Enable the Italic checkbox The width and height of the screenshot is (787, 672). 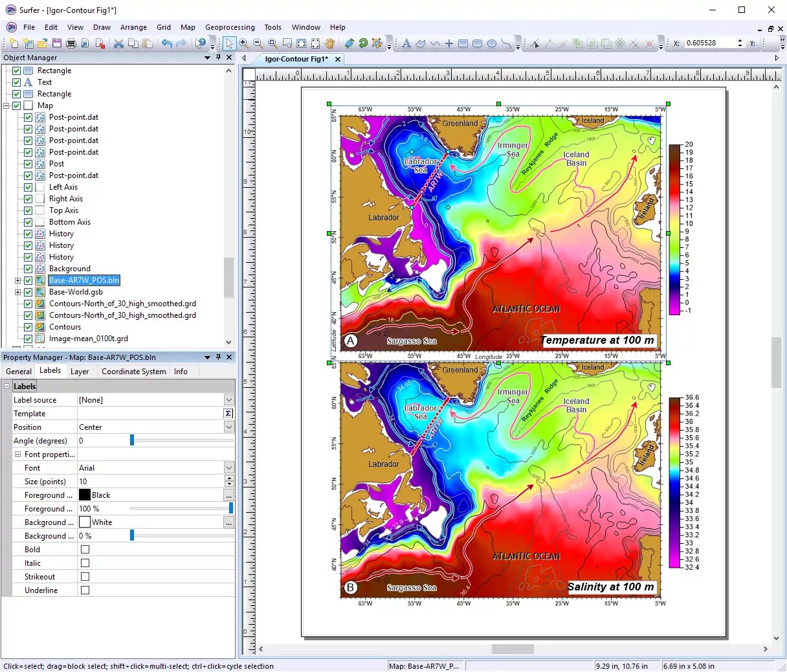tap(85, 563)
